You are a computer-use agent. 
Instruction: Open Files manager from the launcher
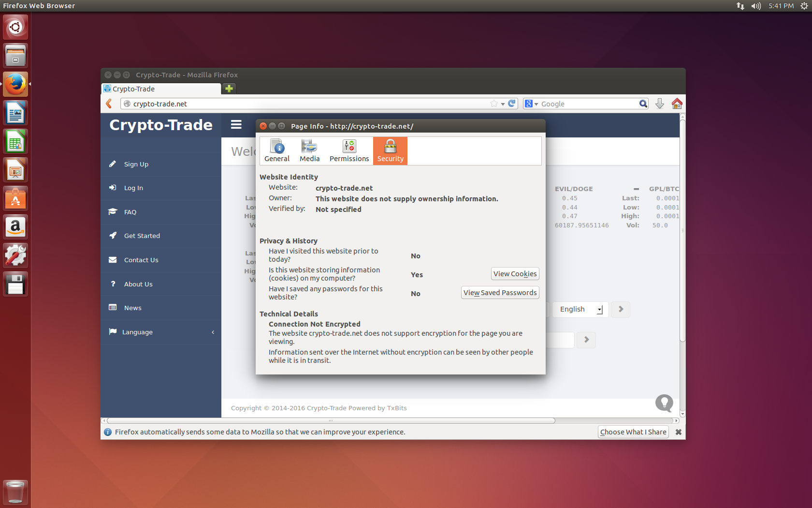[x=15, y=55]
